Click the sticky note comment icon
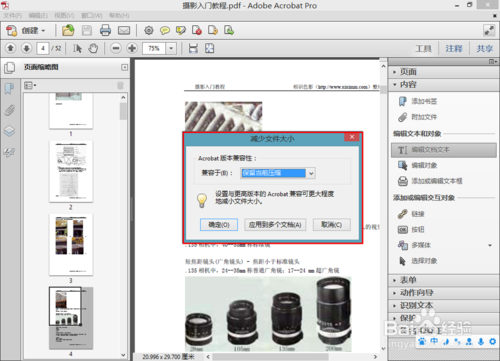Screen dimensions: 500x361 click(x=165, y=31)
